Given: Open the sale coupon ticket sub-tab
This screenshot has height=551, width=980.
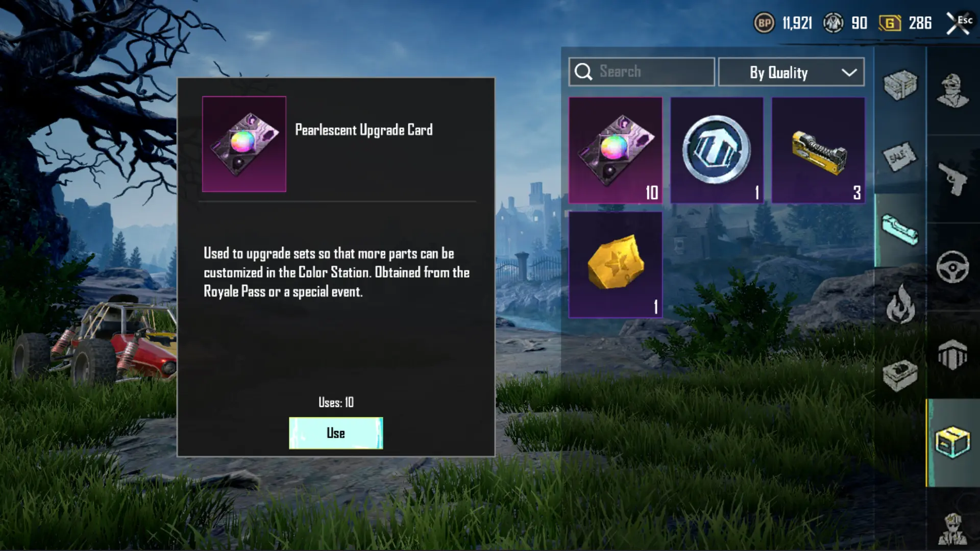Looking at the screenshot, I should [x=900, y=157].
